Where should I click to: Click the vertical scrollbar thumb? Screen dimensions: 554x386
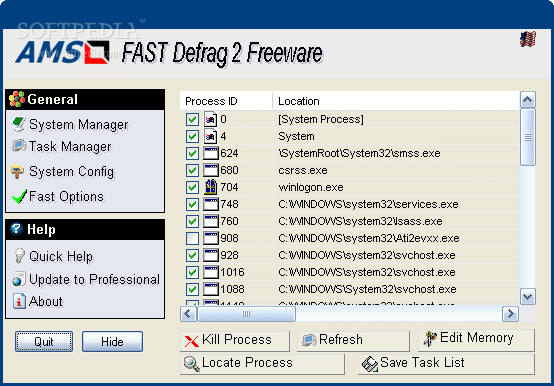click(528, 137)
